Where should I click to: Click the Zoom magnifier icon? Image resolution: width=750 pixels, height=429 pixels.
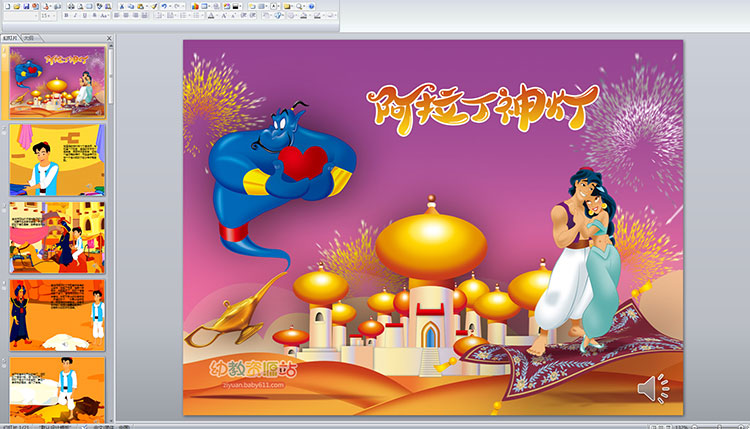(x=298, y=6)
